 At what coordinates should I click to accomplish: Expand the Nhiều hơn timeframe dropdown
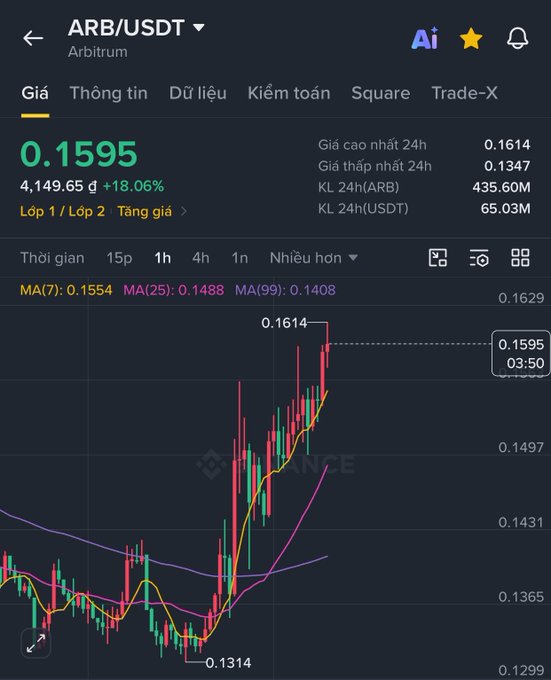tap(313, 258)
